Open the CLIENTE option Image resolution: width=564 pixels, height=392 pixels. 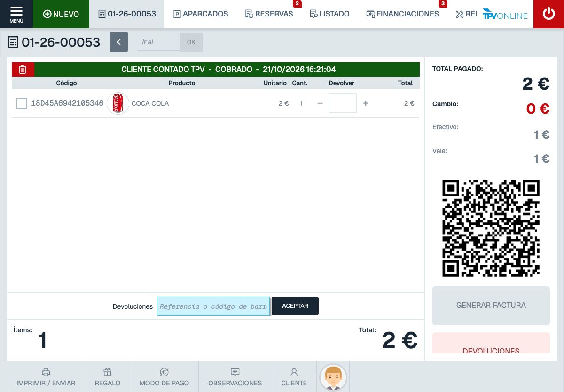(x=294, y=377)
